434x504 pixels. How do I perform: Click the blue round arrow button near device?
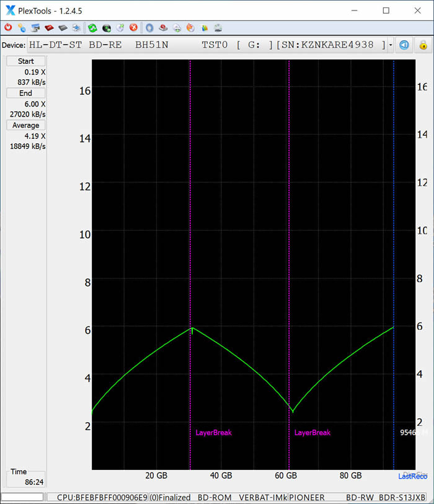point(404,45)
